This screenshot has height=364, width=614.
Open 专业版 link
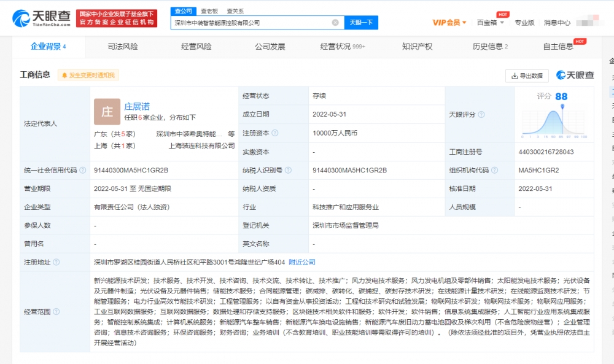coord(524,23)
